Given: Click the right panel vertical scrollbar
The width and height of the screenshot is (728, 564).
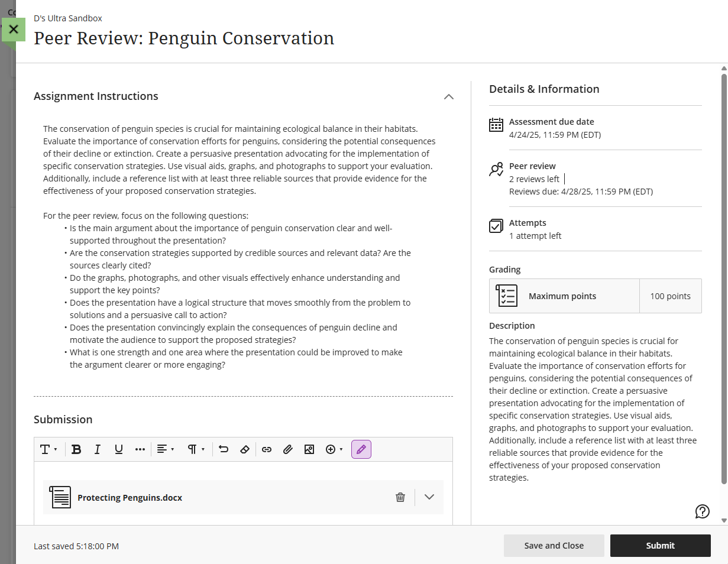Looking at the screenshot, I should tap(724, 278).
